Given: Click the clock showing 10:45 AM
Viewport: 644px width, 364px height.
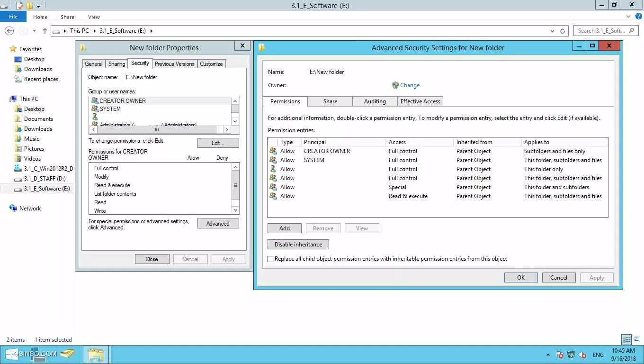Looking at the screenshot, I should (x=623, y=351).
